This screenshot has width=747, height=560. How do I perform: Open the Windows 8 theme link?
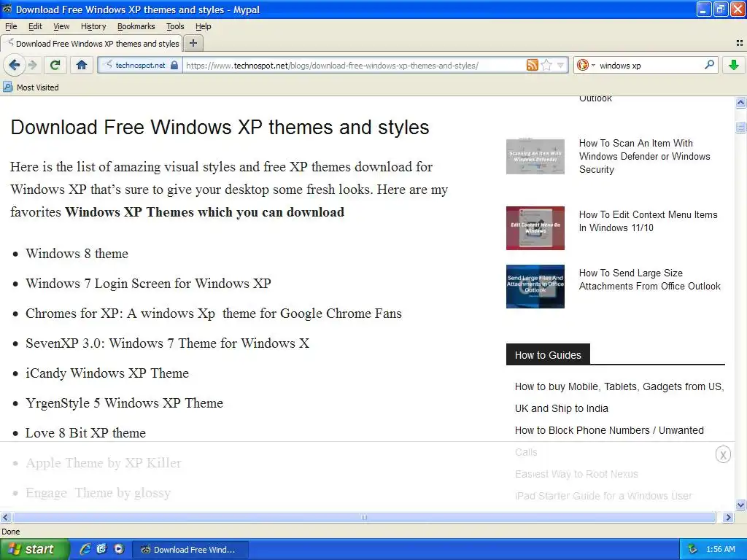77,253
